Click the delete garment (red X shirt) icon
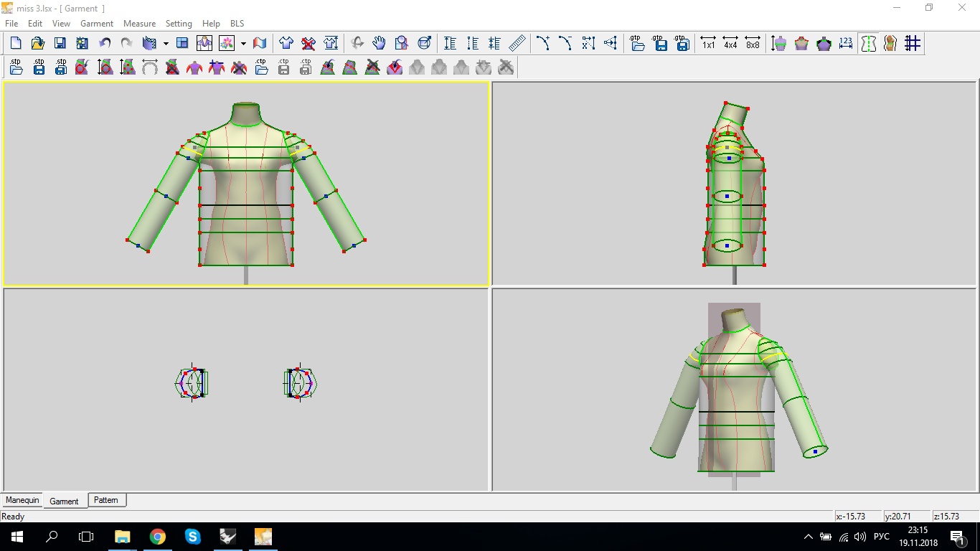 tap(308, 44)
